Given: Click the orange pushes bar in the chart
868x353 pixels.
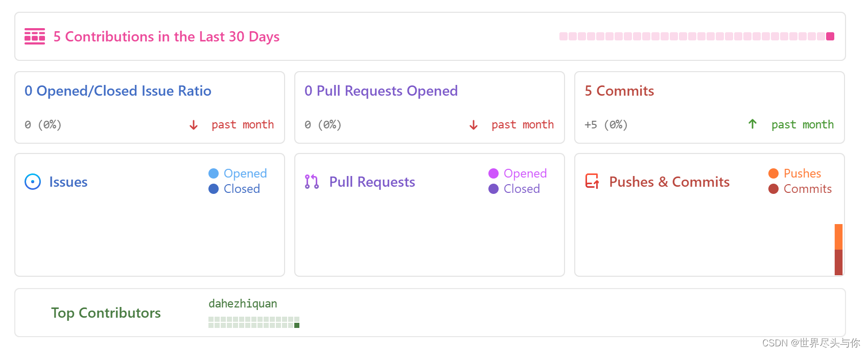Looking at the screenshot, I should (838, 236).
